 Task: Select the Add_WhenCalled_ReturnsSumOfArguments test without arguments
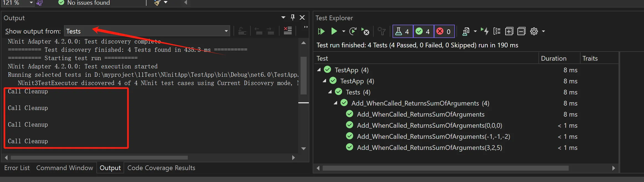click(421, 114)
